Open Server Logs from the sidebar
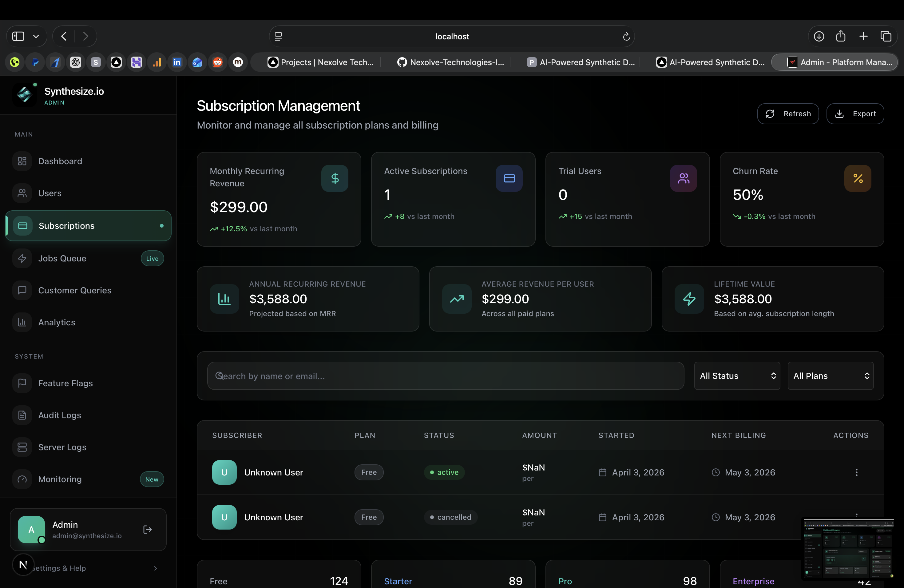 62,447
